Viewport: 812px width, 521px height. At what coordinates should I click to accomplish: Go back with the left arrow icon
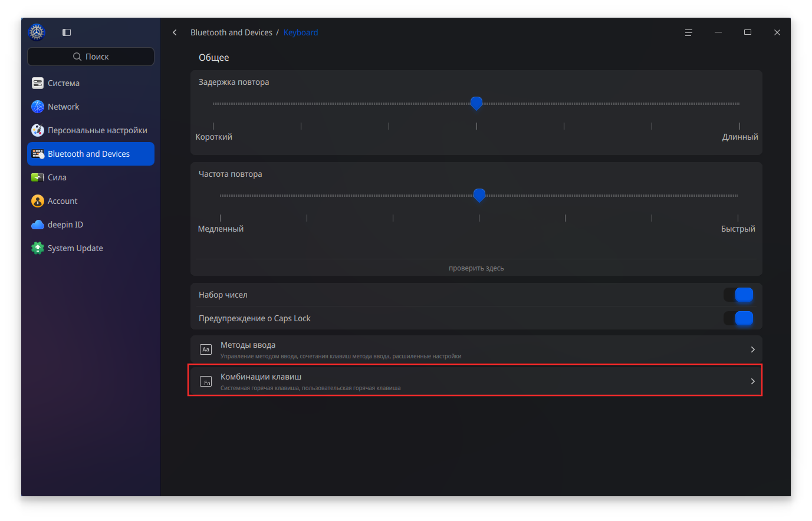pos(175,32)
